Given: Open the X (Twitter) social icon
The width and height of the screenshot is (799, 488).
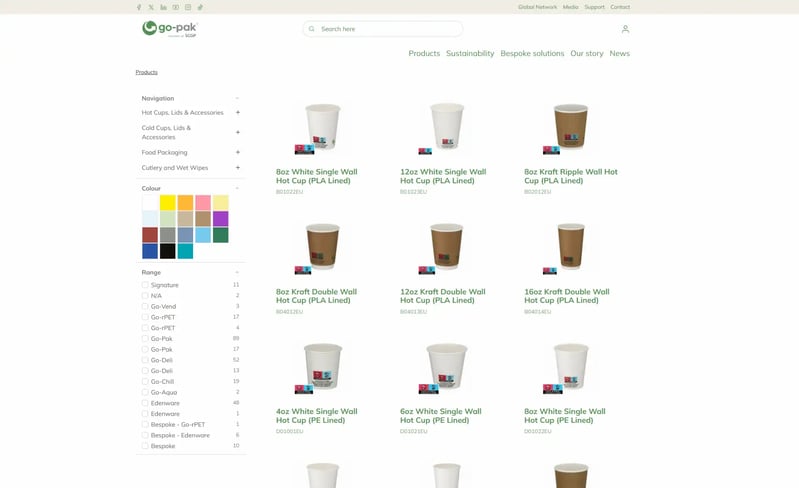Looking at the screenshot, I should 151,7.
